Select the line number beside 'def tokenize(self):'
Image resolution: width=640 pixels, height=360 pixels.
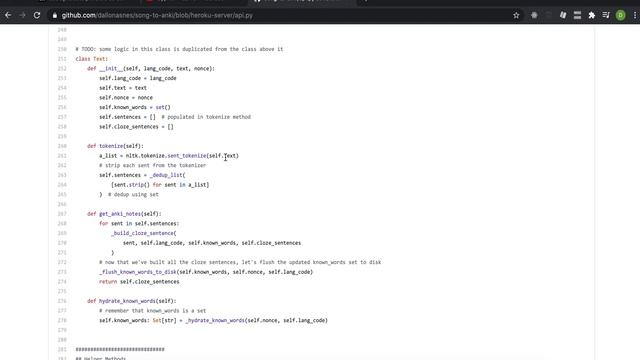[62, 146]
